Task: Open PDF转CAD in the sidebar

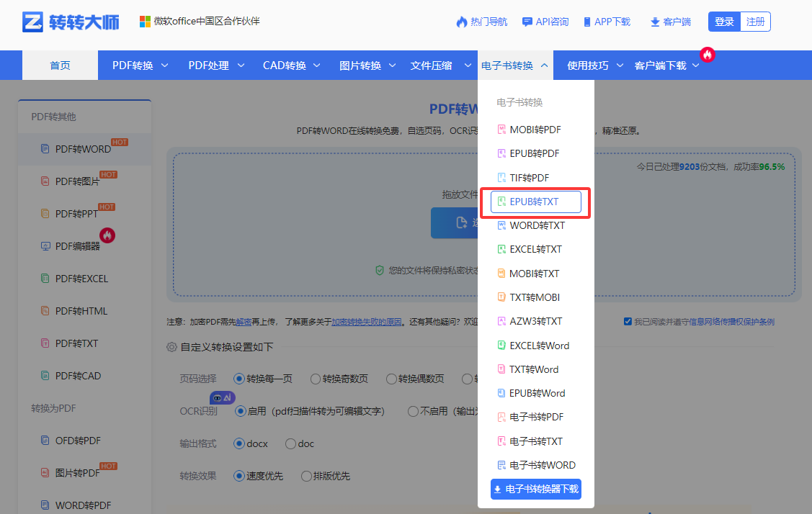Action: (x=79, y=376)
